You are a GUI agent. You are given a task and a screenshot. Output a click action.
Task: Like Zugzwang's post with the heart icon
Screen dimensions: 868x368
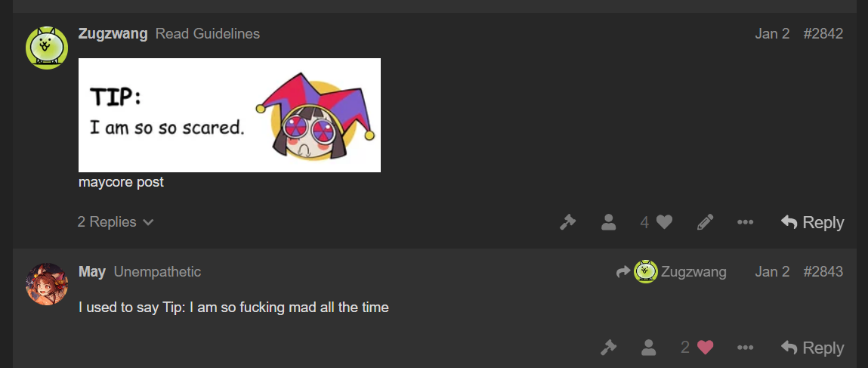point(664,222)
